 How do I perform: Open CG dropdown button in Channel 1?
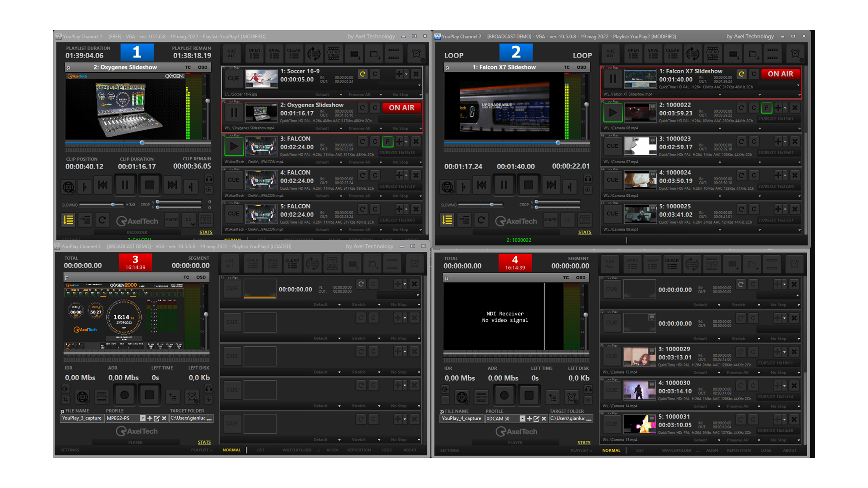[x=189, y=220]
